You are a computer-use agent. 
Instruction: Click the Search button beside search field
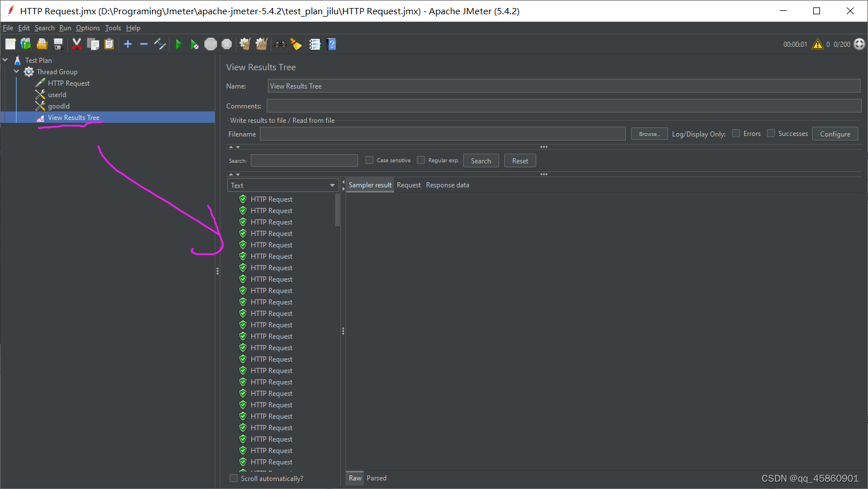pyautogui.click(x=481, y=161)
